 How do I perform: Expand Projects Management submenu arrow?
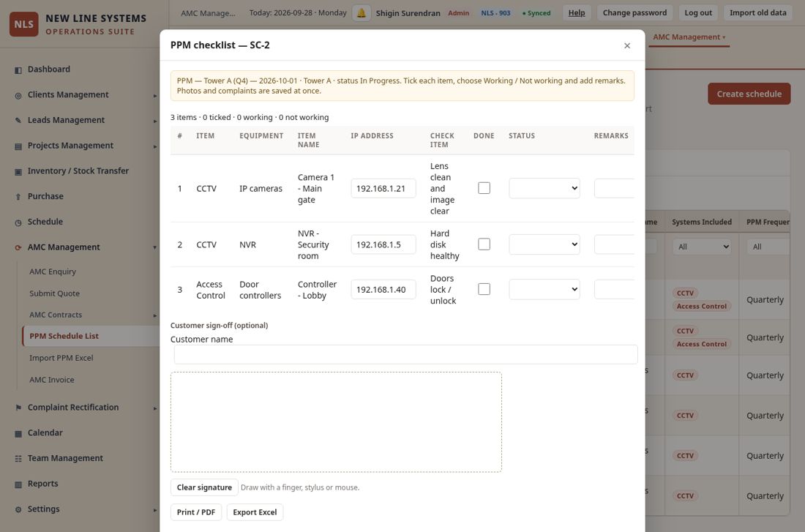tap(154, 146)
